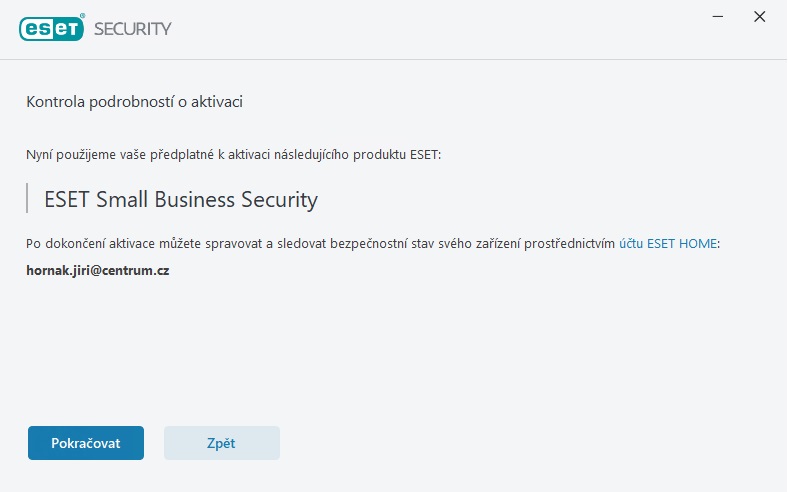Open the účtu ESET HOME link
Image resolution: width=788 pixels, height=492 pixels.
pos(668,243)
